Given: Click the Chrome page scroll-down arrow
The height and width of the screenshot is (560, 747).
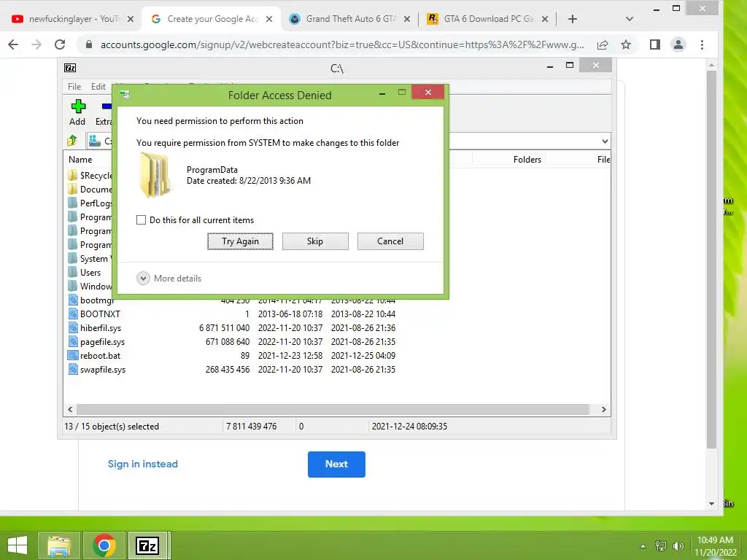Looking at the screenshot, I should pos(711,503).
